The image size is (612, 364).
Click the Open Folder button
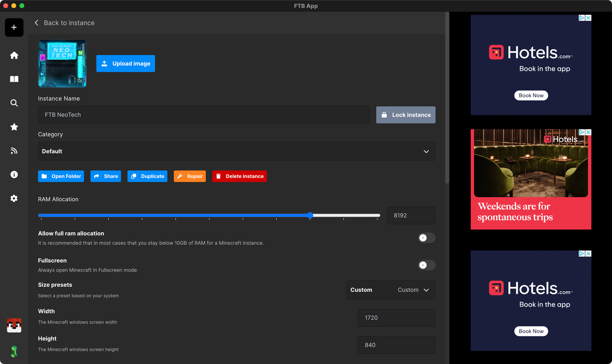point(61,176)
